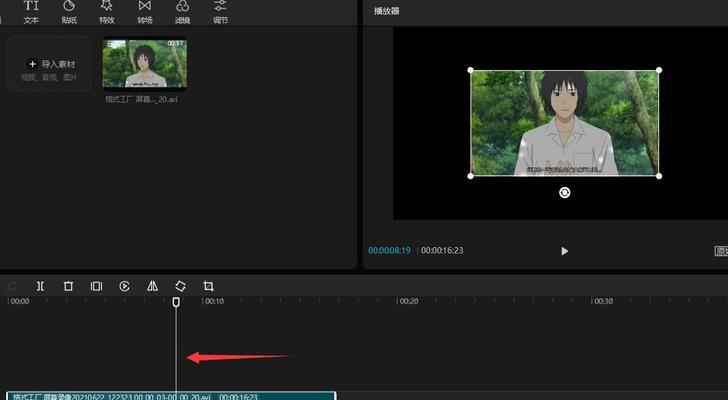Click the mirror flip icon in timeline toolbar
This screenshot has width=728, height=400.
(152, 286)
